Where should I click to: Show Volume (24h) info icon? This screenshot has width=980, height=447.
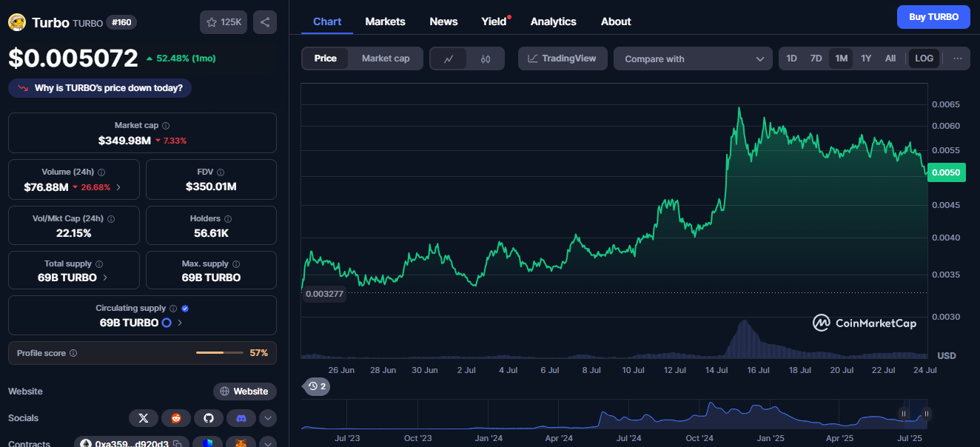101,172
